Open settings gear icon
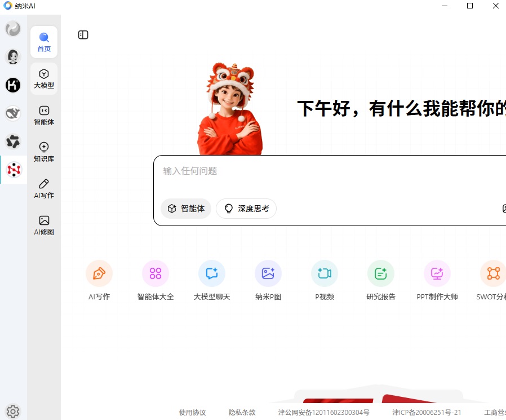Image resolution: width=506 pixels, height=420 pixels. click(x=13, y=412)
